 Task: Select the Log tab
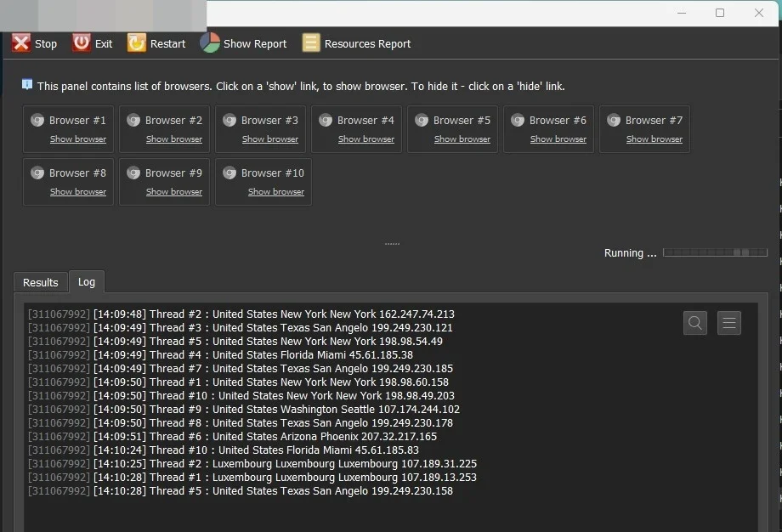click(87, 281)
